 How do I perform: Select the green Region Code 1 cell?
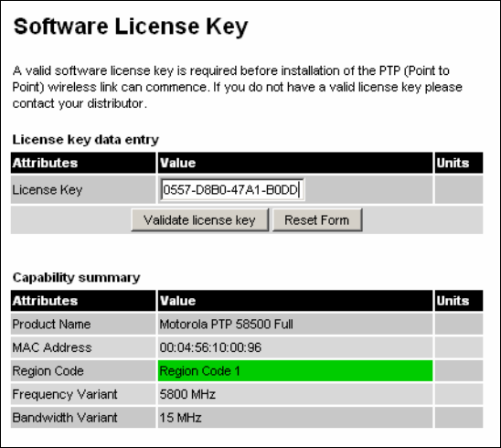[295, 370]
